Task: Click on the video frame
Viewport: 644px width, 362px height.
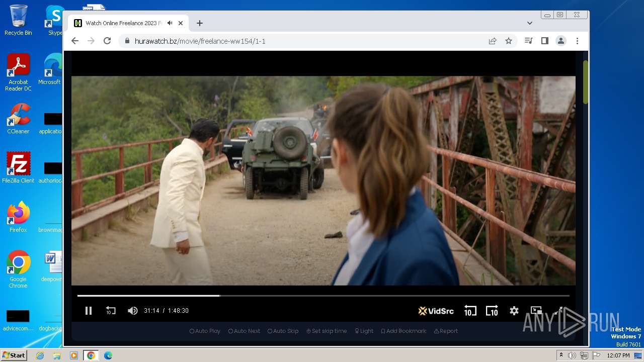Action: 323,180
